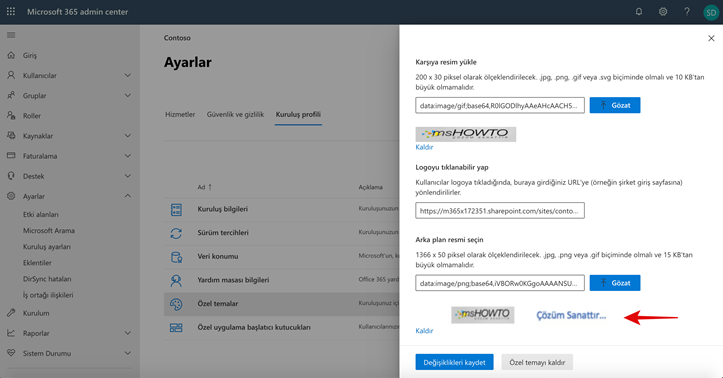Open the Veri konumu row

click(x=281, y=257)
